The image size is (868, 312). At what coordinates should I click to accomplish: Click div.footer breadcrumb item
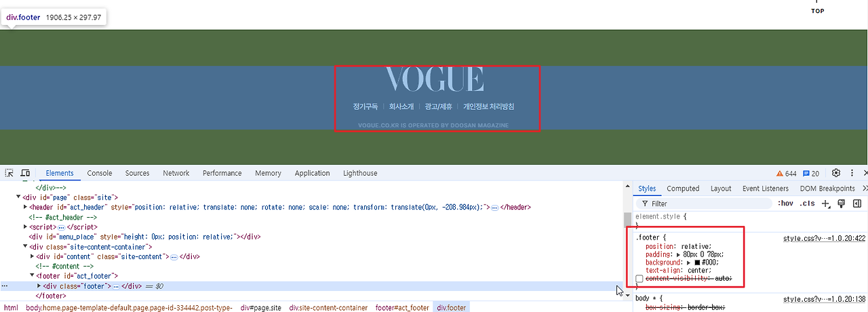point(452,308)
